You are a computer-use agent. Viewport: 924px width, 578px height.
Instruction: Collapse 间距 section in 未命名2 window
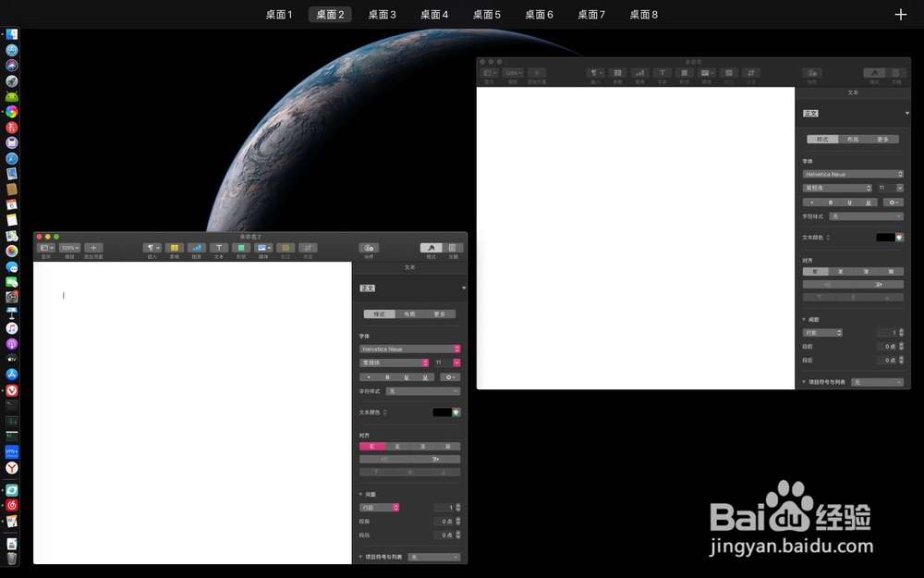pos(360,494)
